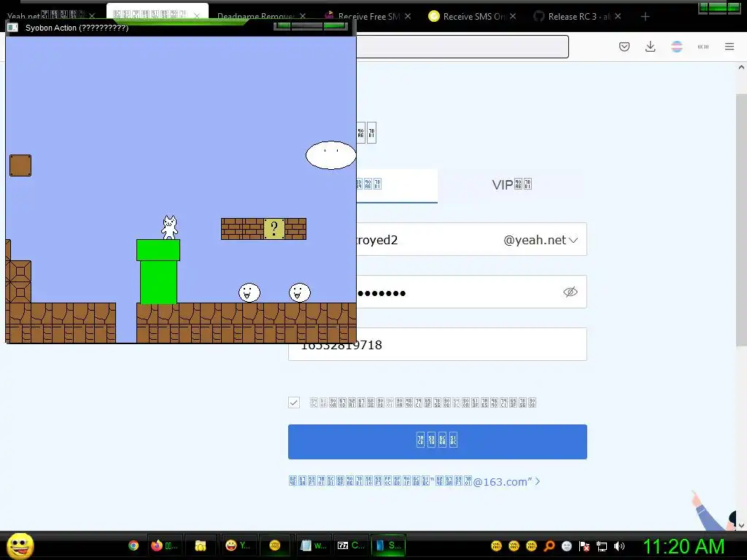Image resolution: width=747 pixels, height=560 pixels.
Task: Click the green pipe in game
Action: (158, 271)
